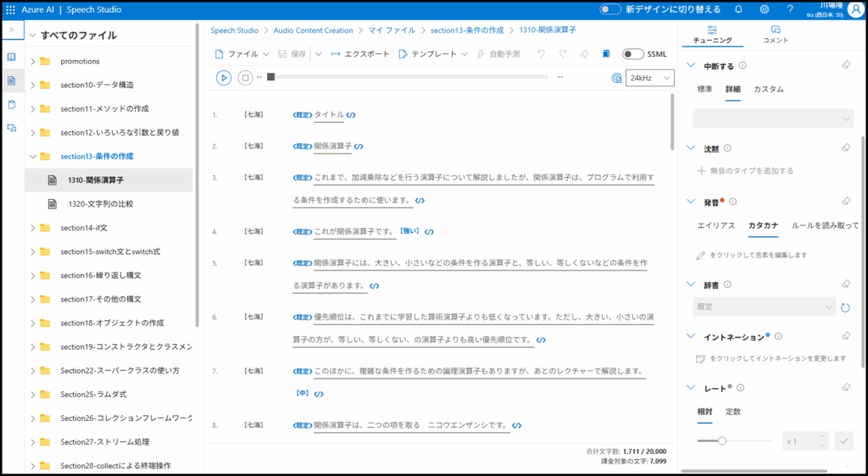868x476 pixels.
Task: Click the rate slider handle
Action: tap(722, 440)
